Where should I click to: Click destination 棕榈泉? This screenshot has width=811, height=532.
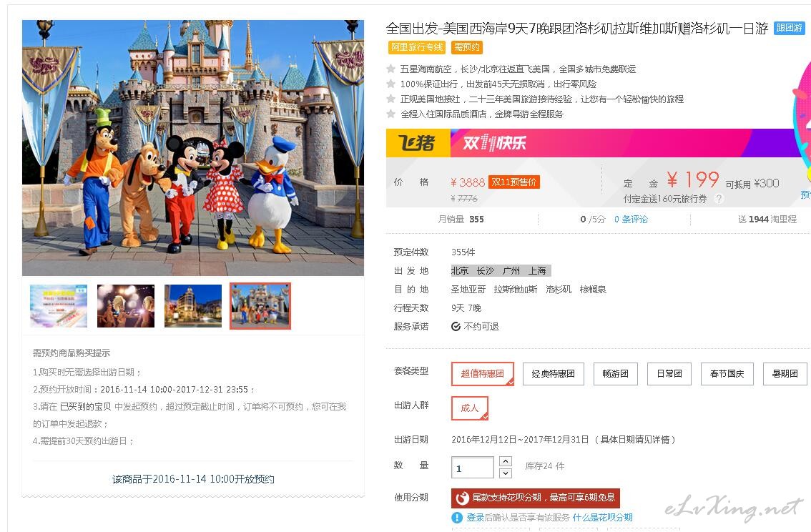coord(593,290)
